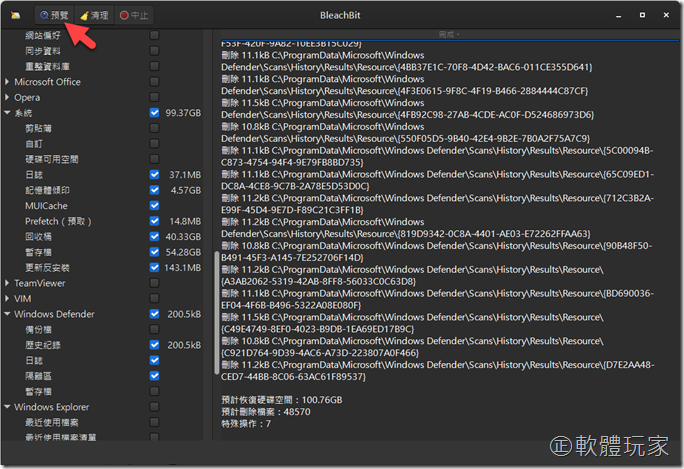This screenshot has width=684, height=469.
Task: Select the 記憶體傾印 entry
Action: [48, 190]
